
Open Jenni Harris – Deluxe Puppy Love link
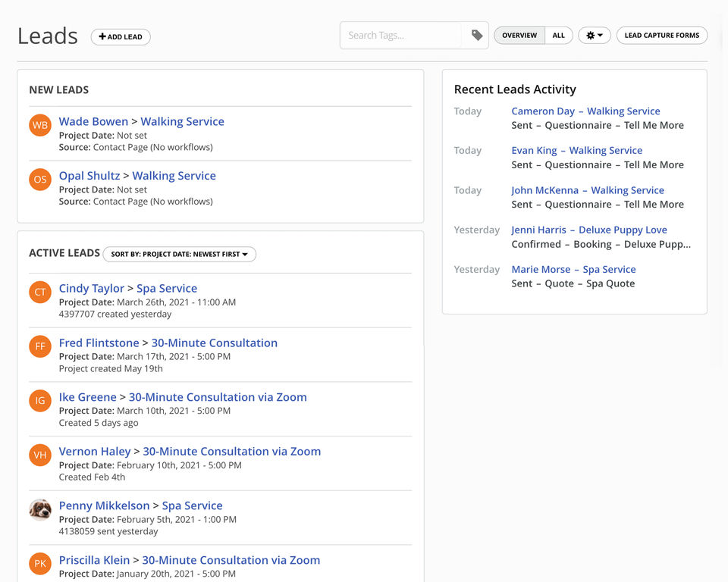click(x=589, y=230)
